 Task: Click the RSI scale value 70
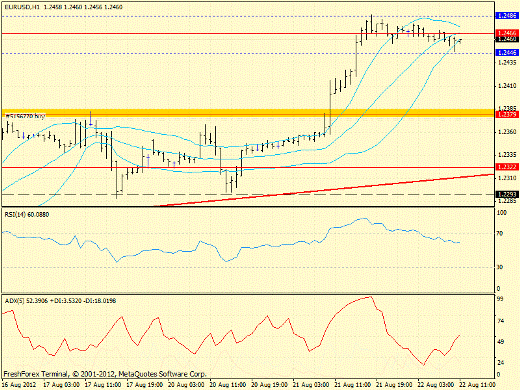click(500, 233)
